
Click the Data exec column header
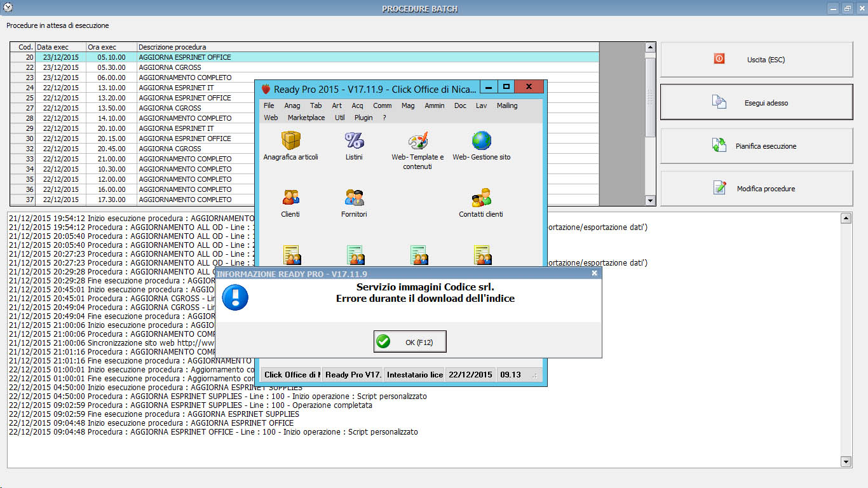[x=61, y=47]
